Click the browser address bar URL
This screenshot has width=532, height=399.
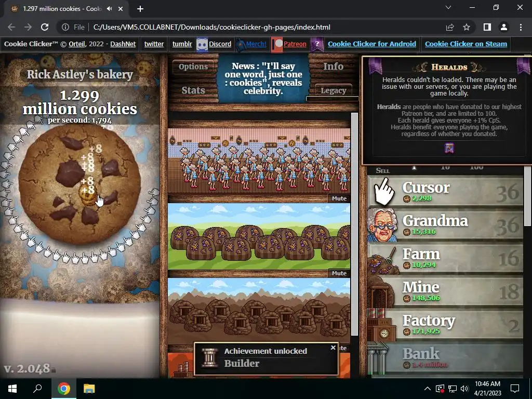[x=212, y=27]
